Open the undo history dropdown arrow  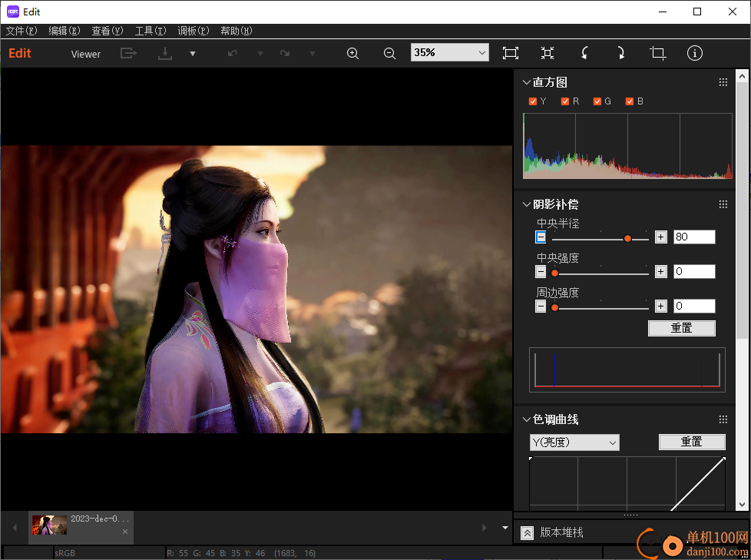point(260,54)
